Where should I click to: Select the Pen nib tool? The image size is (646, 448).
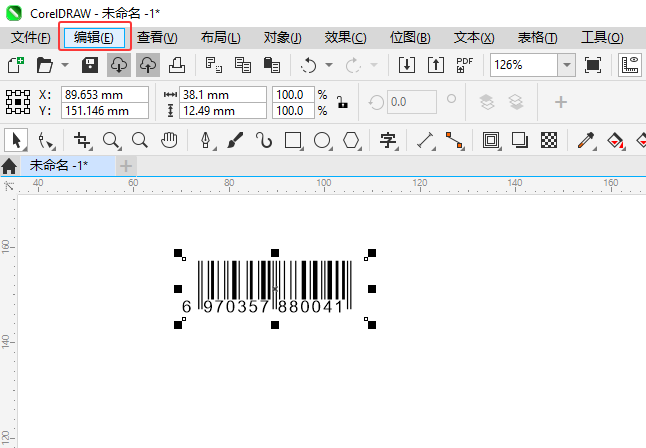pos(206,141)
